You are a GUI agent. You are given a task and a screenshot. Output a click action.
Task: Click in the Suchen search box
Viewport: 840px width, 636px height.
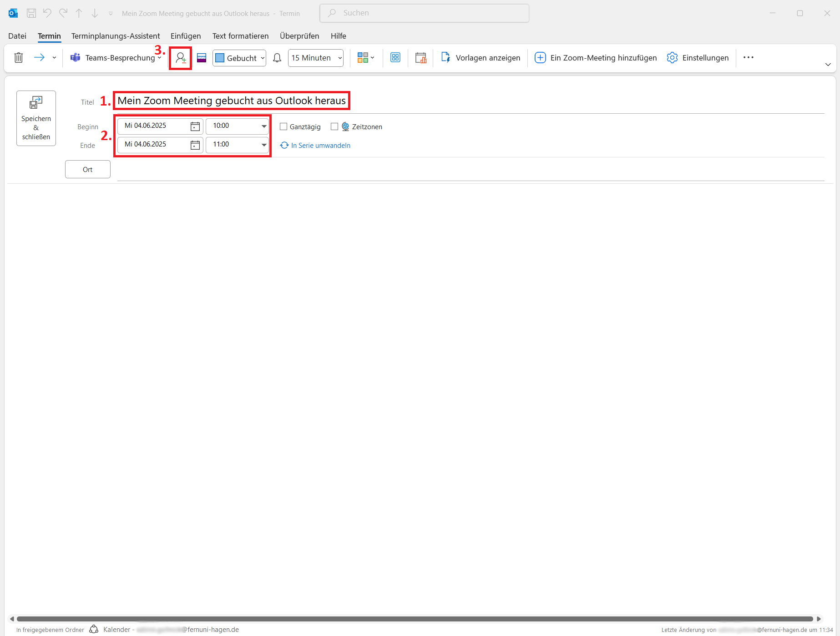pos(425,13)
